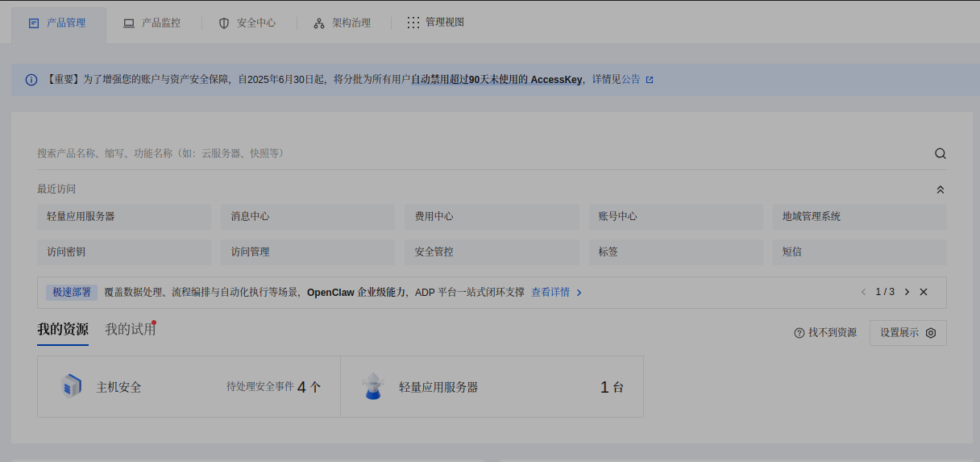Open the 查看详情 link

(x=556, y=293)
